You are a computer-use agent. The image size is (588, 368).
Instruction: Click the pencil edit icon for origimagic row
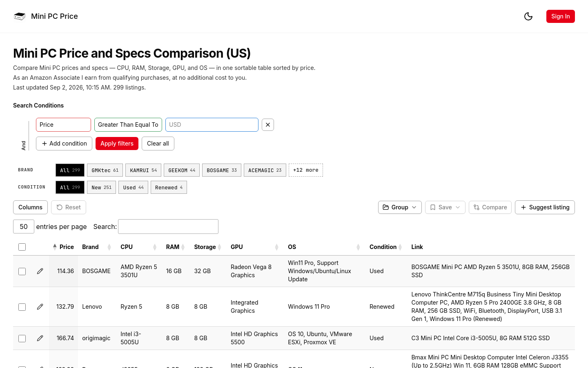point(40,338)
